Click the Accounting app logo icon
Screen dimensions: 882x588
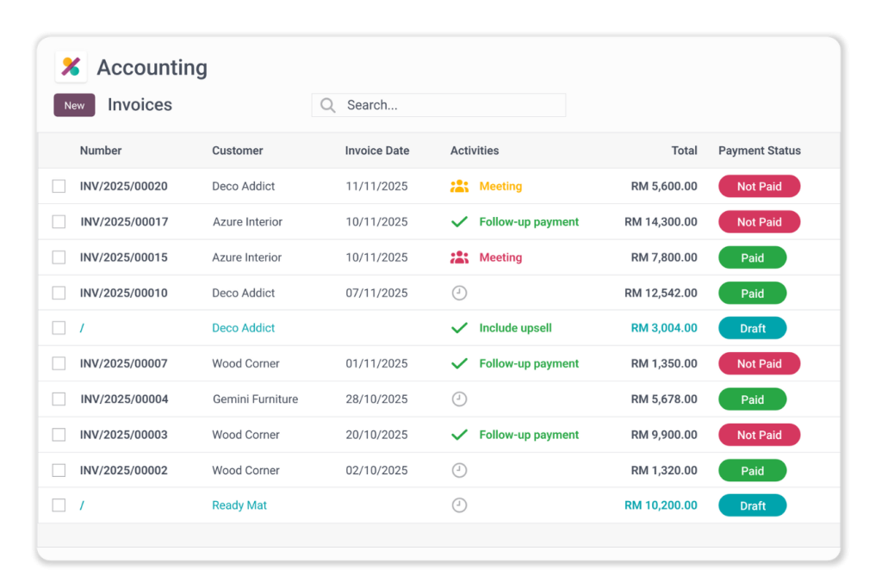71,67
